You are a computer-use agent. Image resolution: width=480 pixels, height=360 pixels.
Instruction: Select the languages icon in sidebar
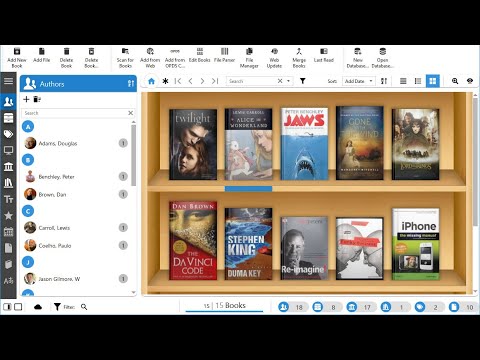8,281
